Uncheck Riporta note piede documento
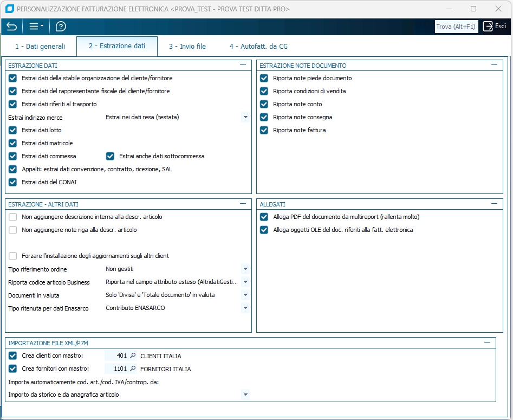The image size is (513, 420). pyautogui.click(x=264, y=78)
